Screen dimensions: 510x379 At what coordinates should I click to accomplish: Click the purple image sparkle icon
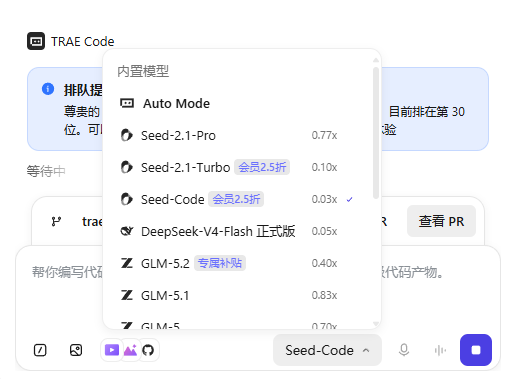coord(130,350)
